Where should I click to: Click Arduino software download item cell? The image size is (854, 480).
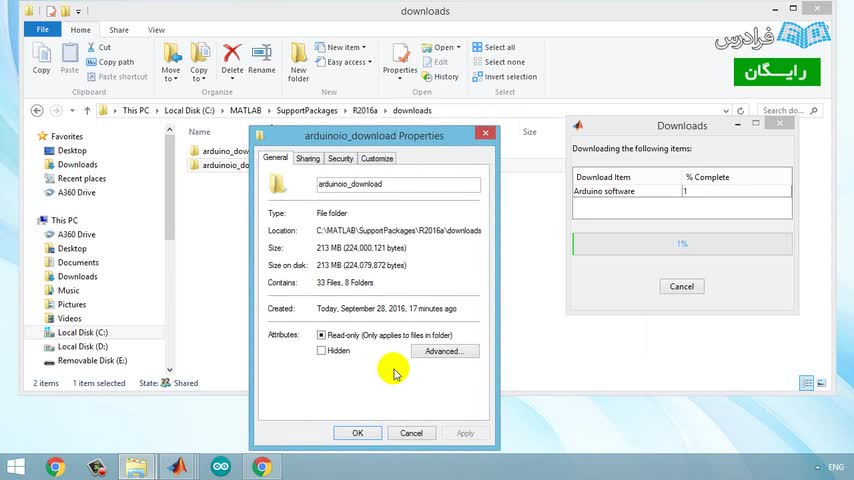click(x=627, y=191)
